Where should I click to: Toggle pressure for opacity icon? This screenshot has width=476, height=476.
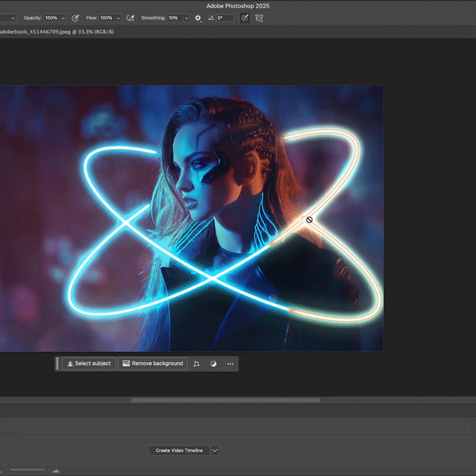coord(75,18)
